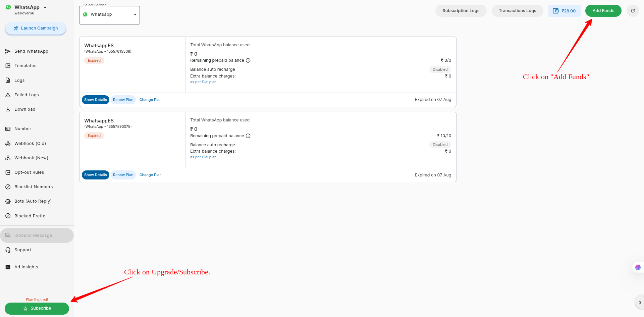This screenshot has width=644, height=317.
Task: Open the Select Service Whatsapp dropdown
Action: [x=109, y=15]
